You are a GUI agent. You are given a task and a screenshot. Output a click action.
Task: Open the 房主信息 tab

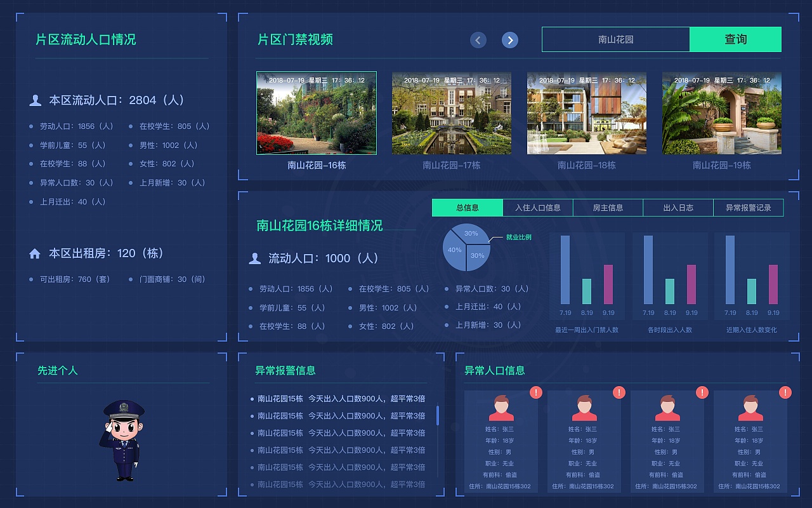click(607, 207)
